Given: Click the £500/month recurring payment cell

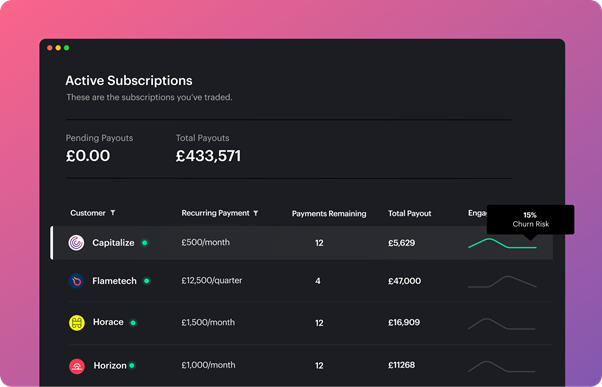Looking at the screenshot, I should tap(205, 242).
